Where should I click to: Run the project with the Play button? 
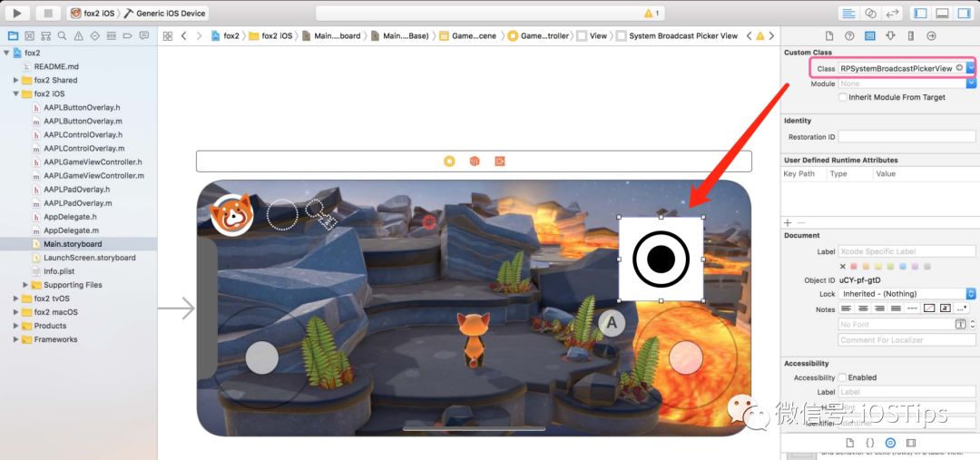[x=17, y=13]
